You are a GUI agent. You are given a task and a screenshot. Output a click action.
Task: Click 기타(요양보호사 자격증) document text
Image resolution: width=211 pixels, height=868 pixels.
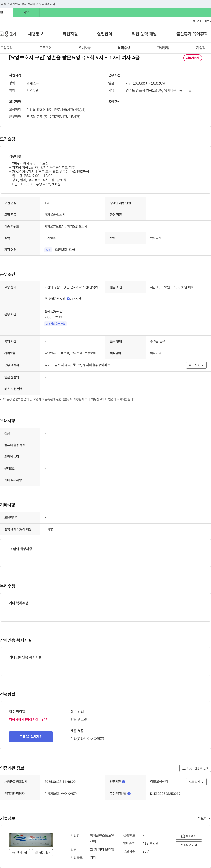pos(87,739)
